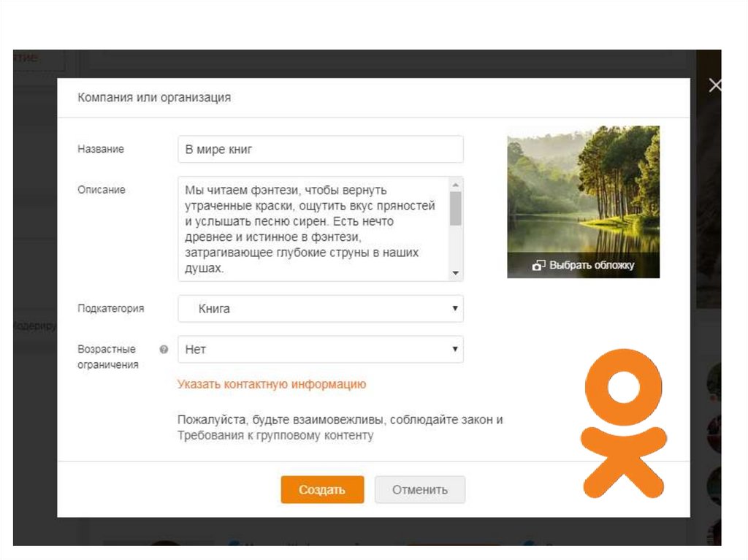This screenshot has width=748, height=560.
Task: Open the Подкатегория dropdown showing Книга
Action: coord(321,309)
